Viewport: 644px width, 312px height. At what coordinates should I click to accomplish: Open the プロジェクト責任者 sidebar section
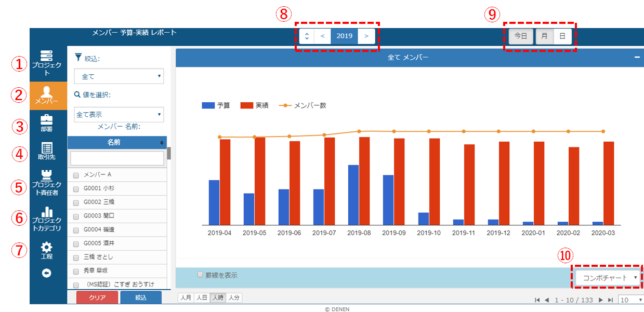(x=47, y=183)
